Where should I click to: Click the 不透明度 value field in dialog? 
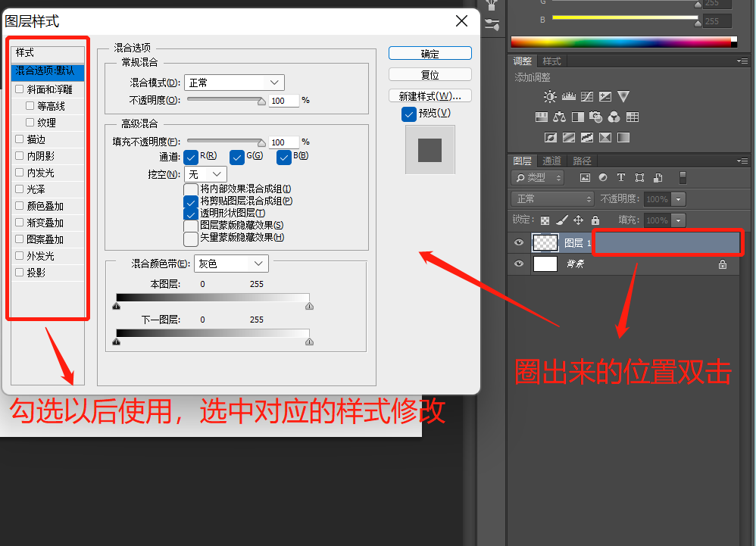(x=283, y=101)
